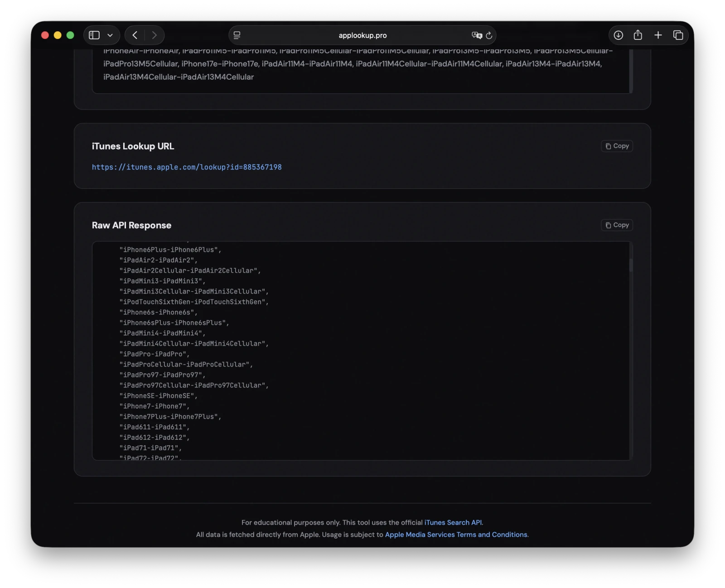Go forward to next page
The height and width of the screenshot is (588, 725).
coord(155,35)
